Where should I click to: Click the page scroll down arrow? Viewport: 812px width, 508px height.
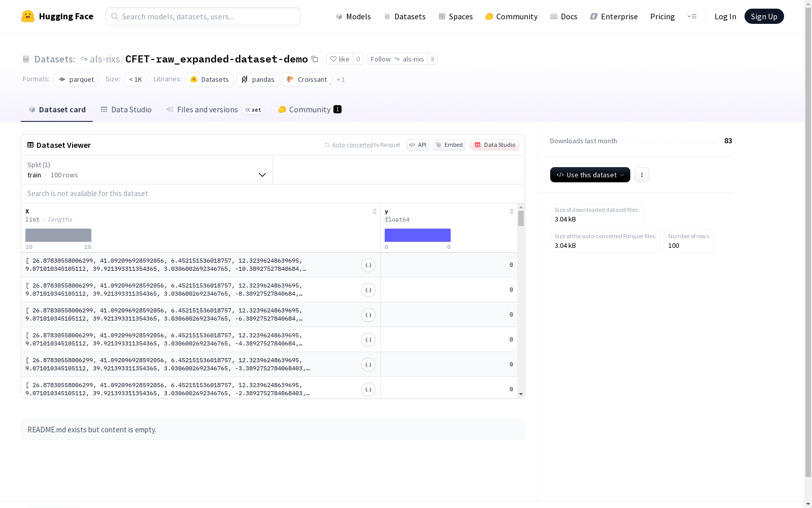(x=808, y=504)
